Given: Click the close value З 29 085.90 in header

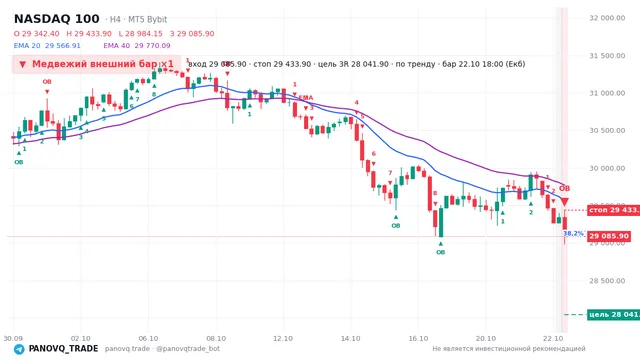Looking at the screenshot, I should (x=192, y=33).
